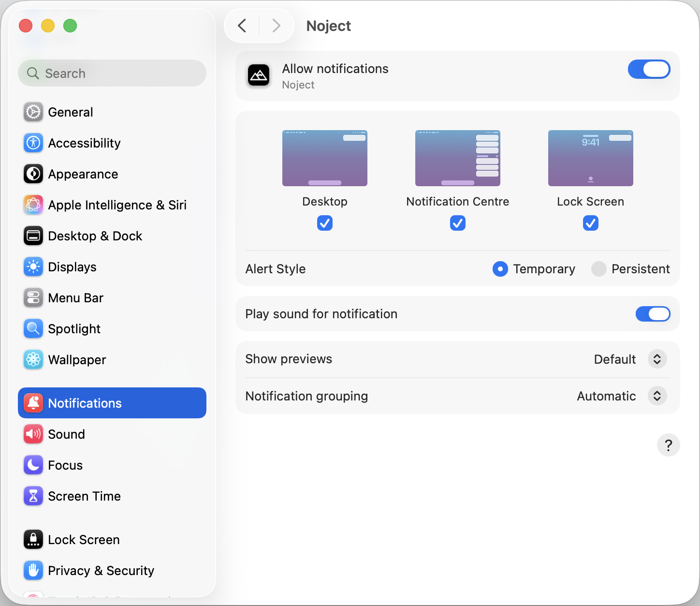
Task: Click the forward chevron button
Action: [276, 26]
